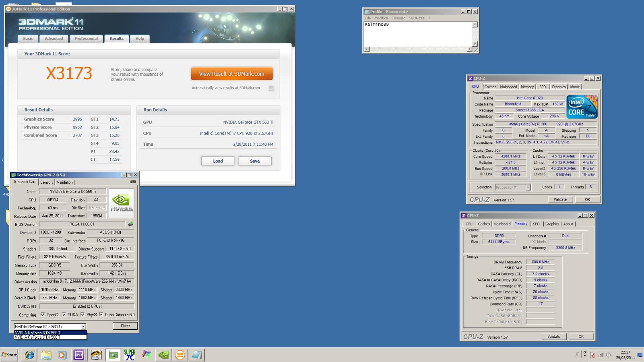Open Internet Explorer from the taskbar

pyautogui.click(x=29, y=355)
